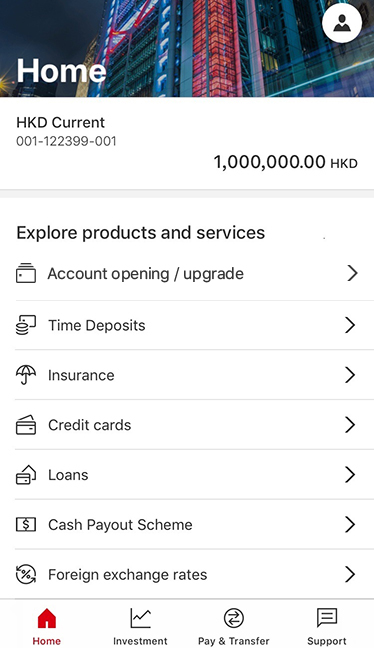Image resolution: width=374 pixels, height=648 pixels.
Task: Select the Home tab
Action: [x=47, y=626]
